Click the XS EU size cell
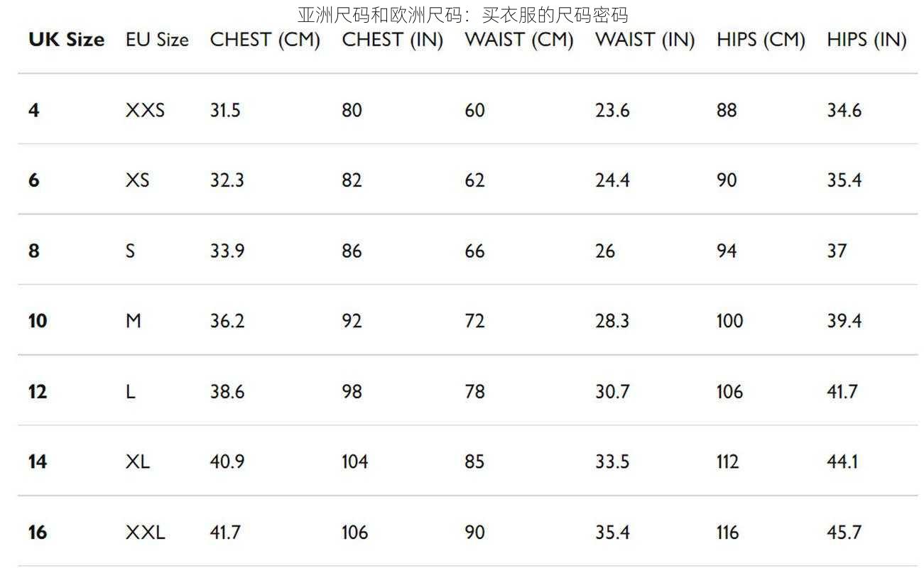Screen dimensions: 924x568 tap(138, 180)
